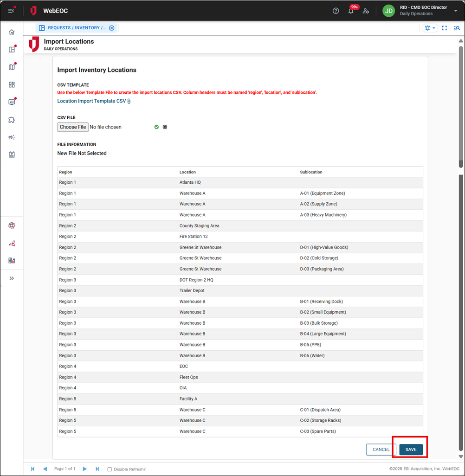465x476 pixels.
Task: Check the Disable Refresh checkbox
Action: click(x=110, y=469)
